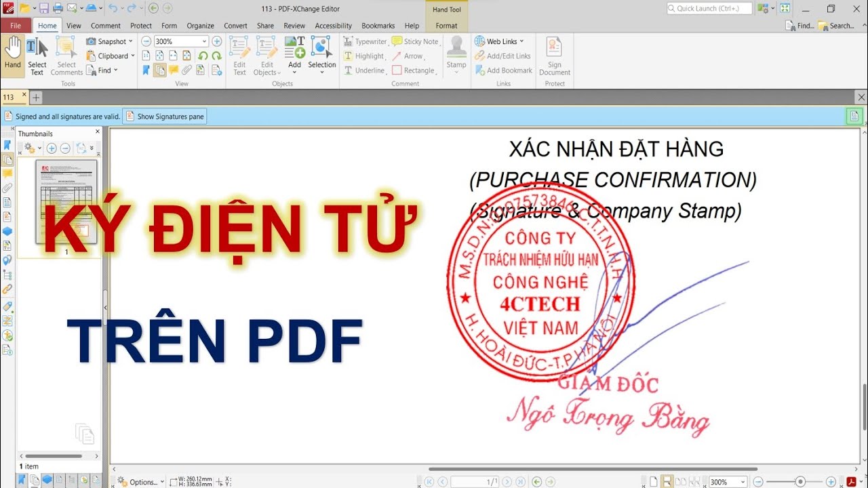The image size is (868, 488).
Task: Click Show Signatures pane button
Action: [x=164, y=117]
